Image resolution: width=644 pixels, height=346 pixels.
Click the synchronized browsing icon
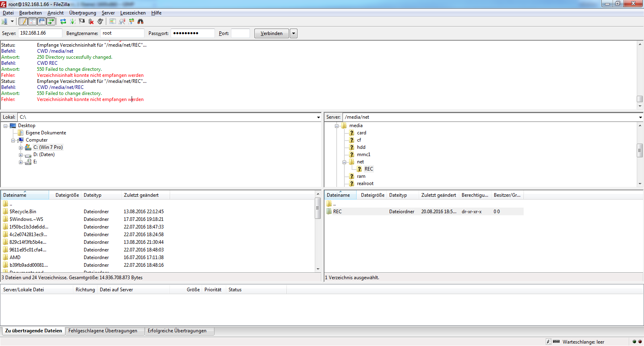click(131, 22)
